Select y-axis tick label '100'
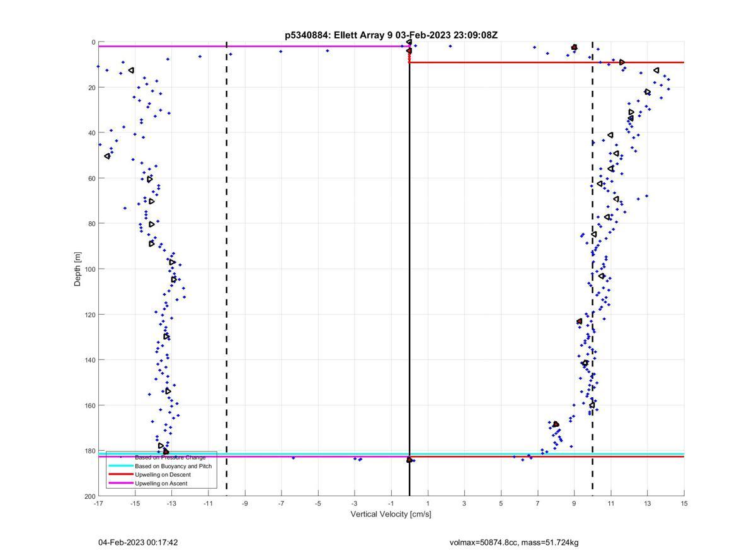 (x=90, y=269)
